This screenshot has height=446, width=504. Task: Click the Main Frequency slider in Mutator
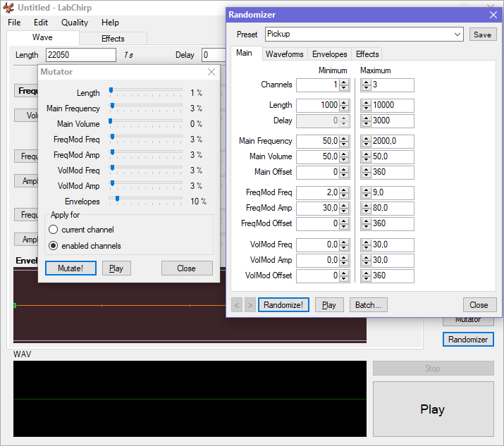(146, 107)
